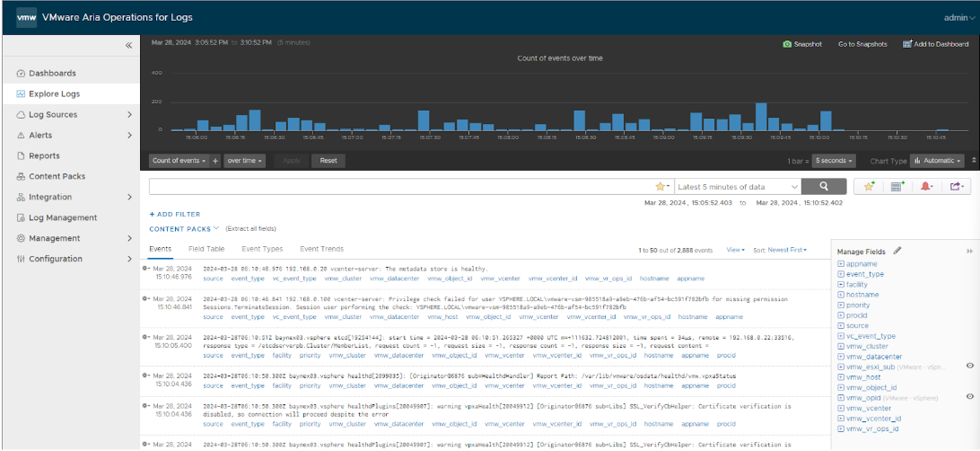The image size is (980, 451).
Task: Take a Snapshot of the chart
Action: [802, 44]
